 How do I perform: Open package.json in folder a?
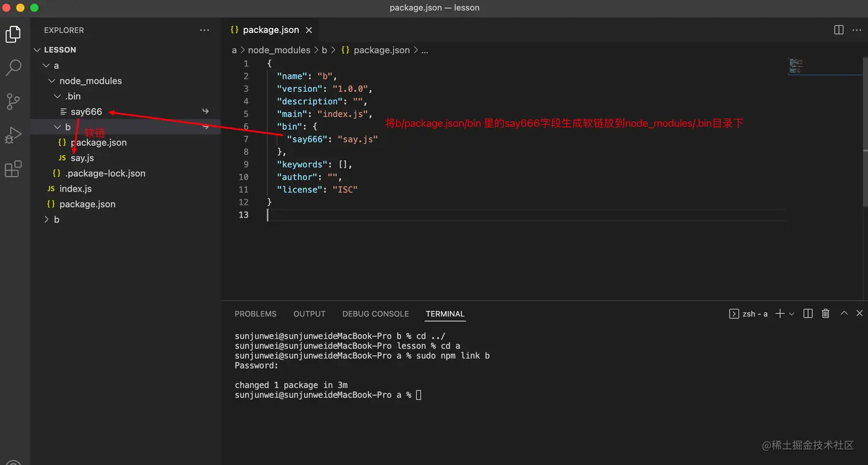point(126,204)
